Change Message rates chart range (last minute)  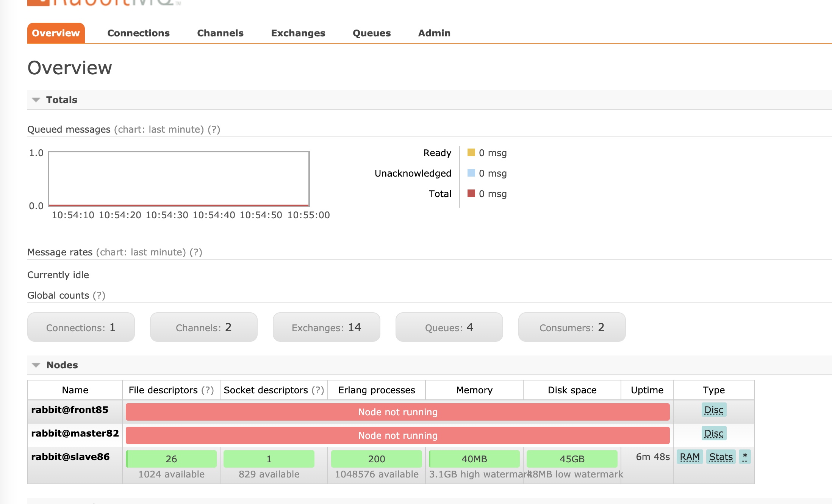pos(141,252)
